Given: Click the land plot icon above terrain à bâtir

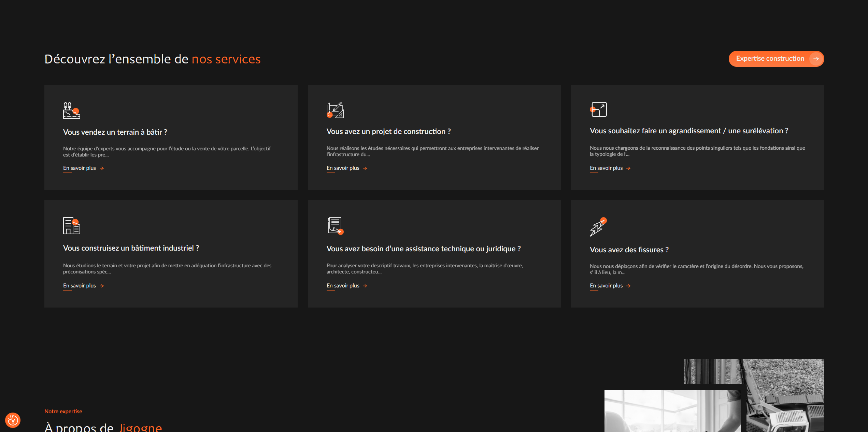Looking at the screenshot, I should 72,110.
